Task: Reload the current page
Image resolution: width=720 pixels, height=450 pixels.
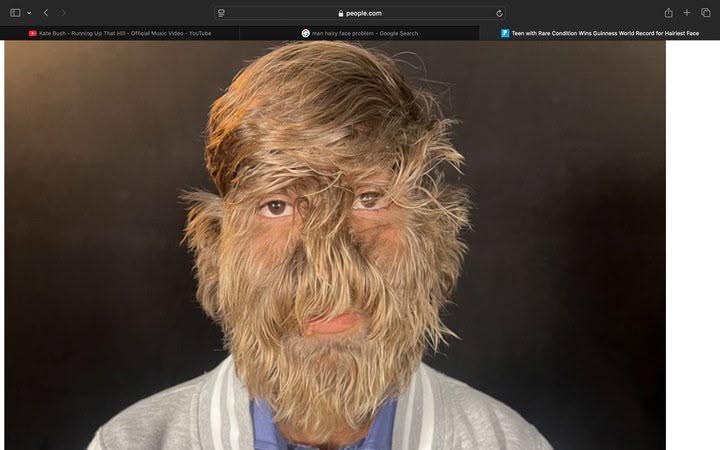Action: click(x=499, y=13)
